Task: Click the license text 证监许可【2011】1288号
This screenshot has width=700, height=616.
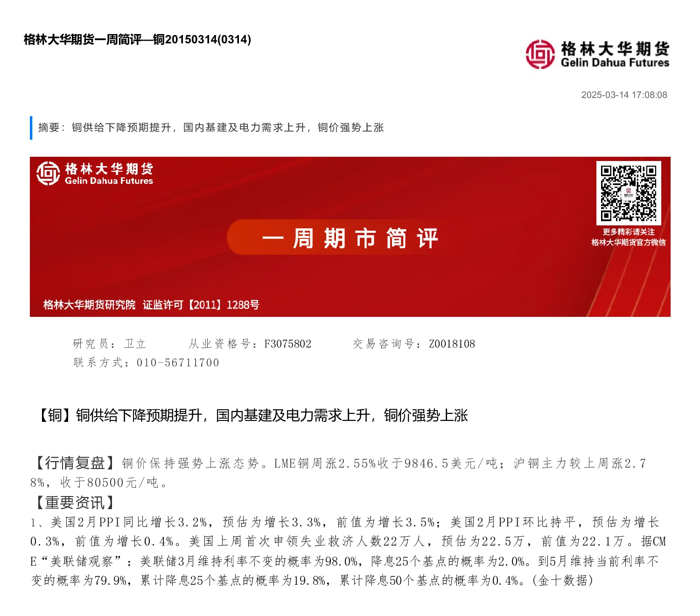Action: coord(201,305)
